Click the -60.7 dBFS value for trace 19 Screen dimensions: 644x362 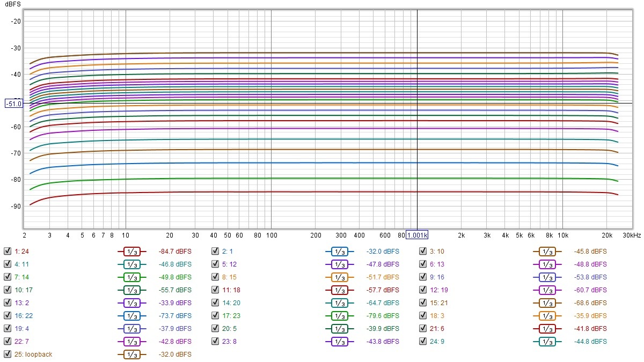pos(590,290)
